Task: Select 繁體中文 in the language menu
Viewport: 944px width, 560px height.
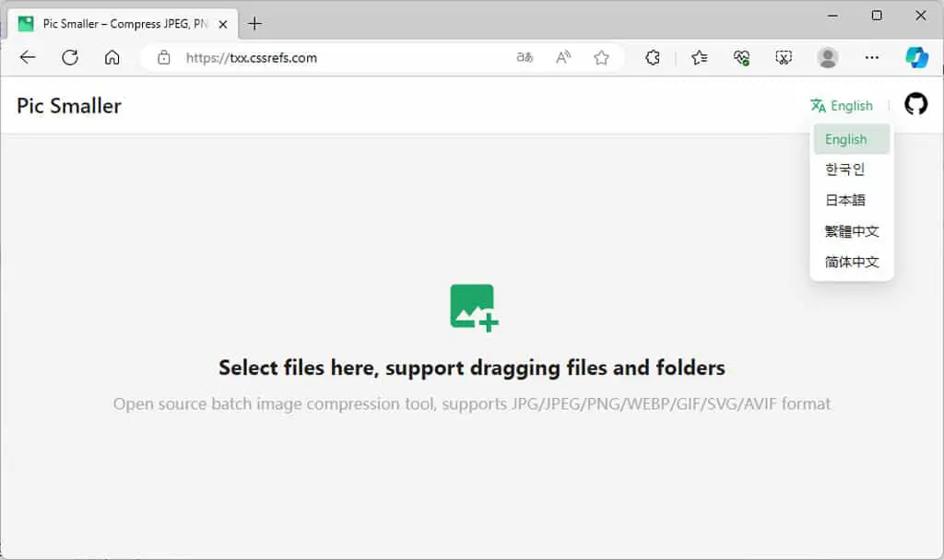Action: pyautogui.click(x=851, y=231)
